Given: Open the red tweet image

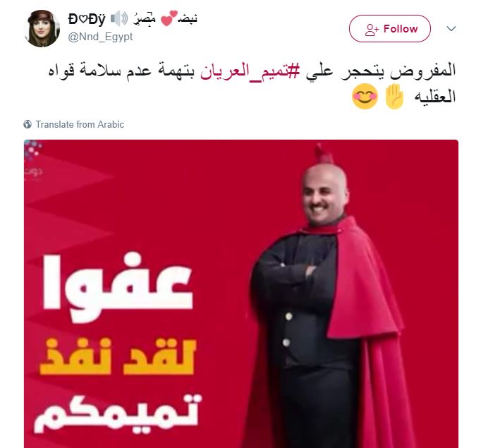Looking at the screenshot, I should pos(241,294).
